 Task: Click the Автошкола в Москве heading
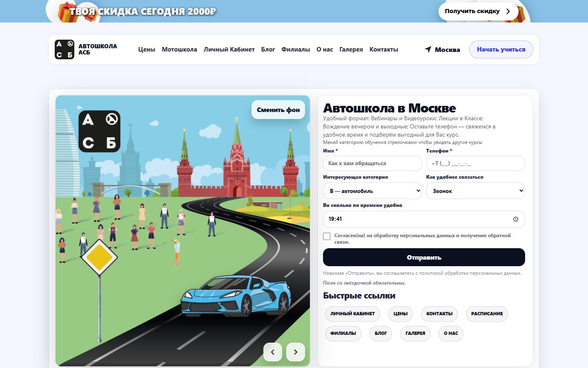390,108
